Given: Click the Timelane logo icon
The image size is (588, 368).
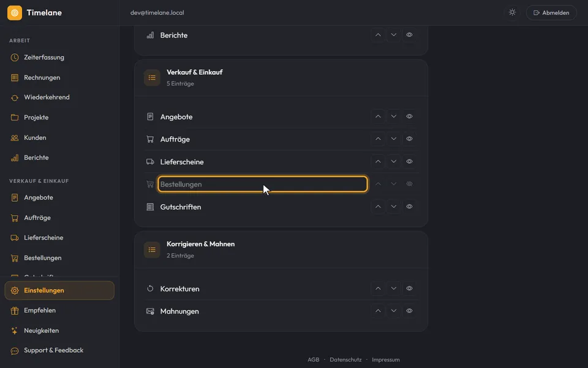Looking at the screenshot, I should click(x=15, y=13).
